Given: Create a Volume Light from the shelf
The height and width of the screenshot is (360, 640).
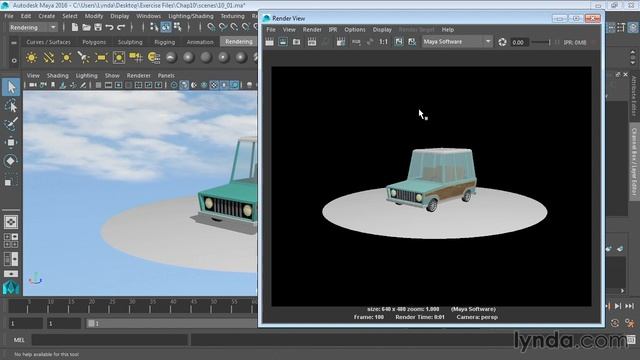Looking at the screenshot, I should tap(119, 58).
